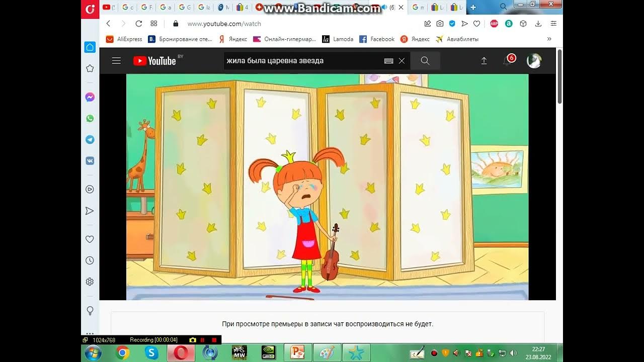Open Skype from the taskbar

151,353
